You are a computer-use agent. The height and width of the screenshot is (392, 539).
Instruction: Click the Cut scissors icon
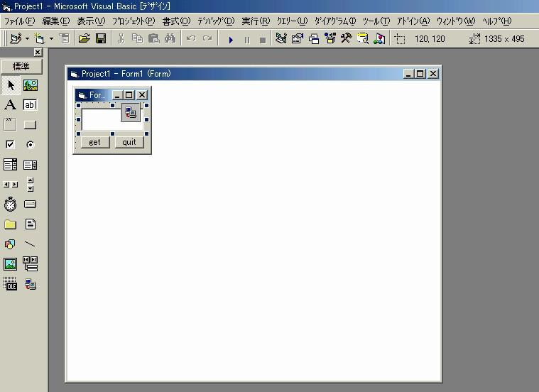tap(121, 38)
